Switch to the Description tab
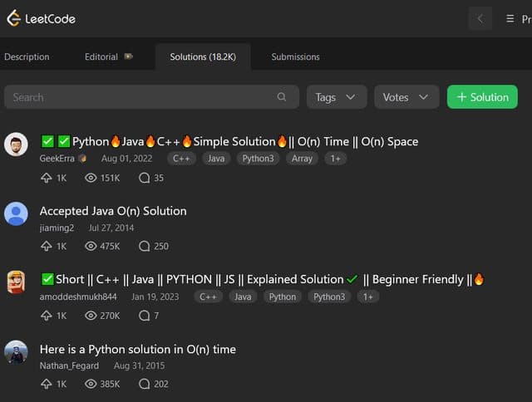 click(27, 56)
